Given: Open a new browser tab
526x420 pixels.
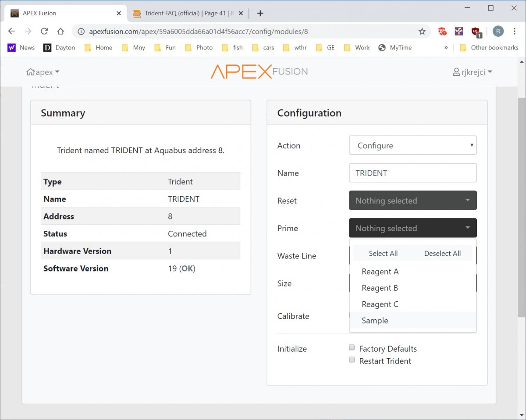Looking at the screenshot, I should [x=260, y=13].
